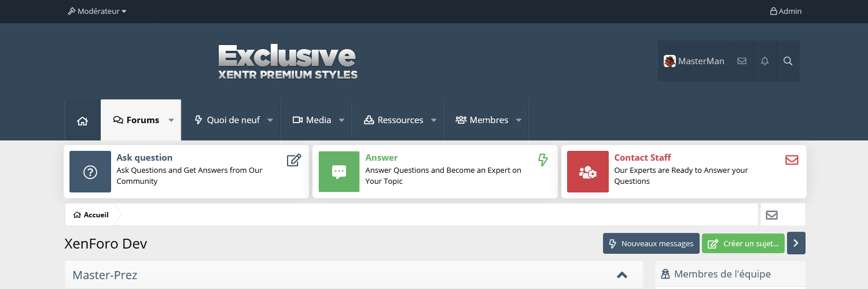Open the Modérateur dropdown menu
The image size is (868, 289).
point(97,11)
